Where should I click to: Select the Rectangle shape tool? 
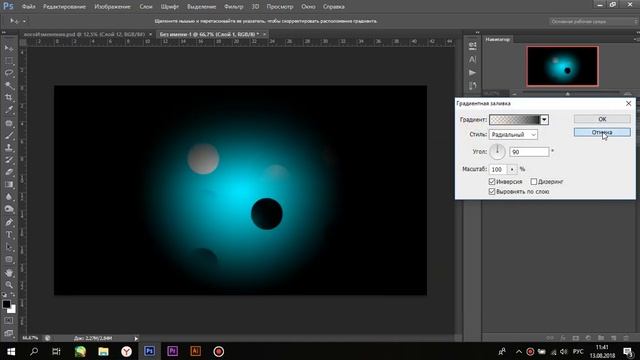[x=9, y=260]
